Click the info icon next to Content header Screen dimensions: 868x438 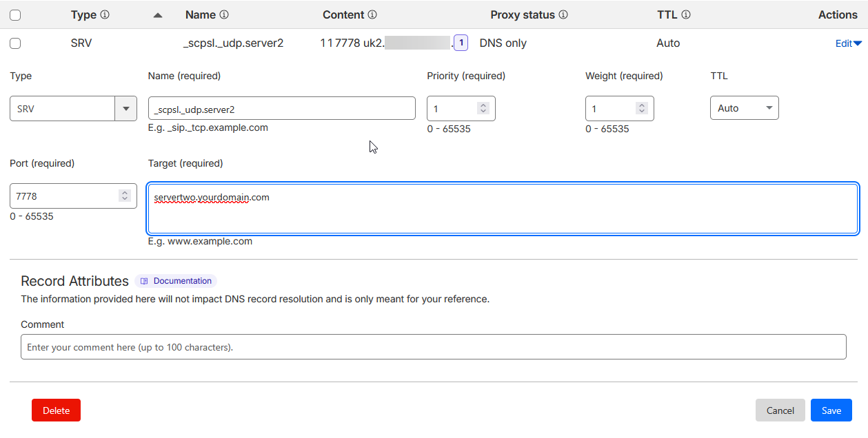click(x=372, y=14)
